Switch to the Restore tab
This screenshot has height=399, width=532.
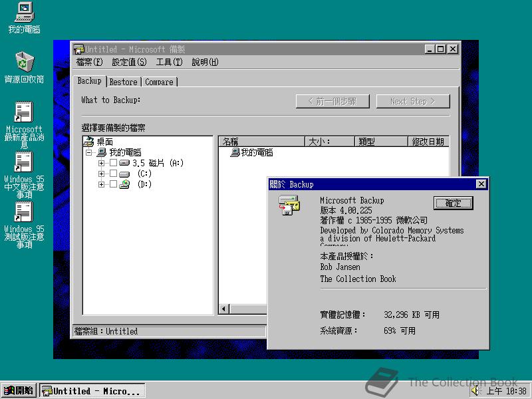point(124,82)
